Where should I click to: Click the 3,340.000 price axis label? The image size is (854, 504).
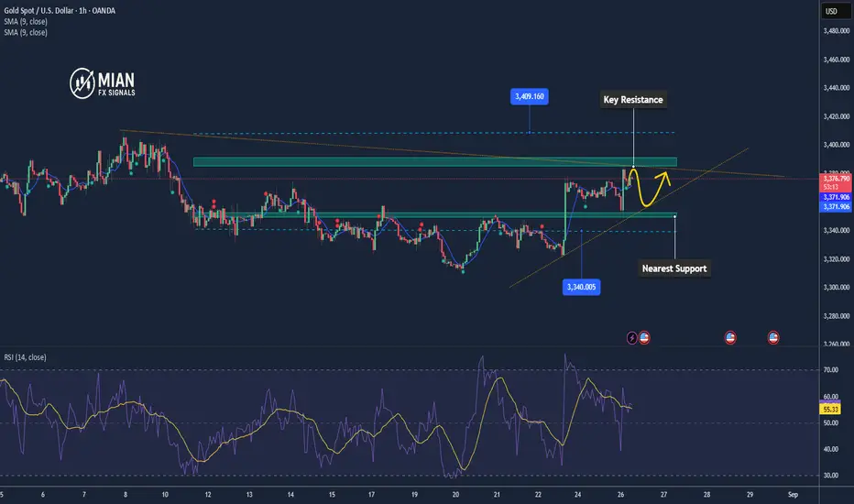tap(836, 231)
